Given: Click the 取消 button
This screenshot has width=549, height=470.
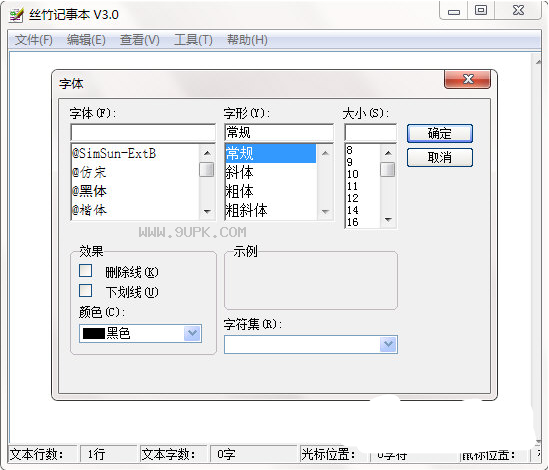Looking at the screenshot, I should [x=440, y=158].
